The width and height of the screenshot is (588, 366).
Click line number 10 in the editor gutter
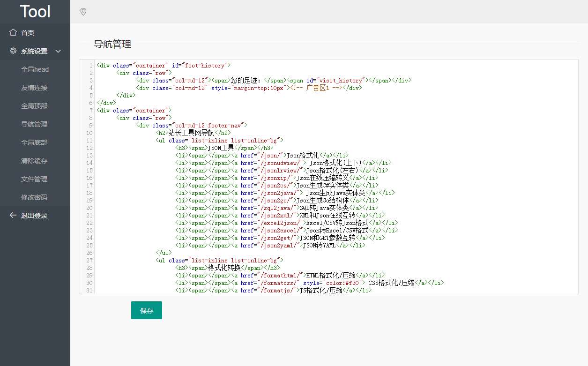(x=89, y=133)
